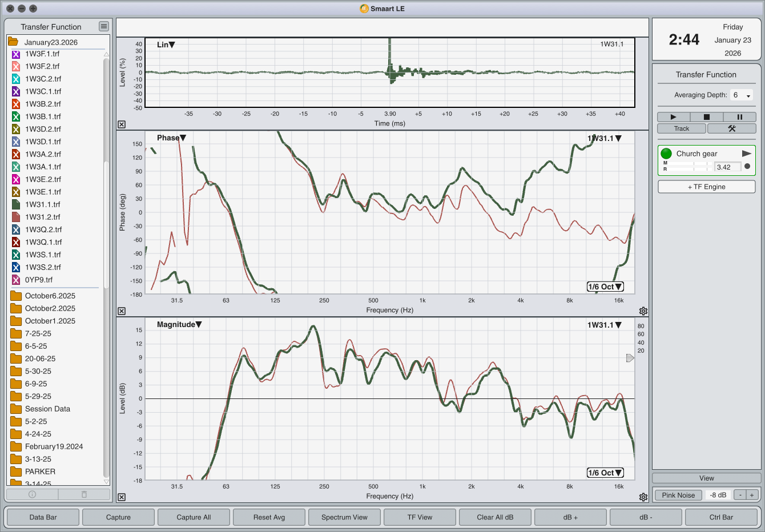The height and width of the screenshot is (532, 765).
Task: Click the delay value field showing 3.42
Action: pos(727,167)
